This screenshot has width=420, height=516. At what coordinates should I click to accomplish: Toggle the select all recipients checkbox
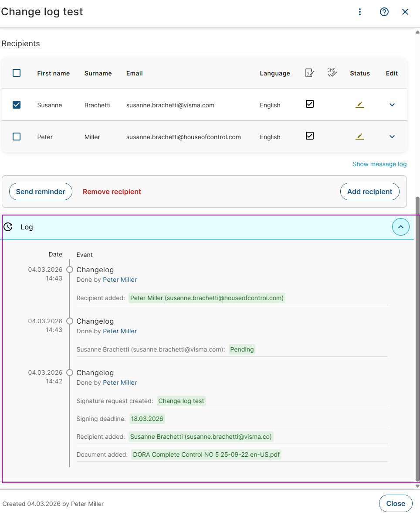click(x=17, y=73)
